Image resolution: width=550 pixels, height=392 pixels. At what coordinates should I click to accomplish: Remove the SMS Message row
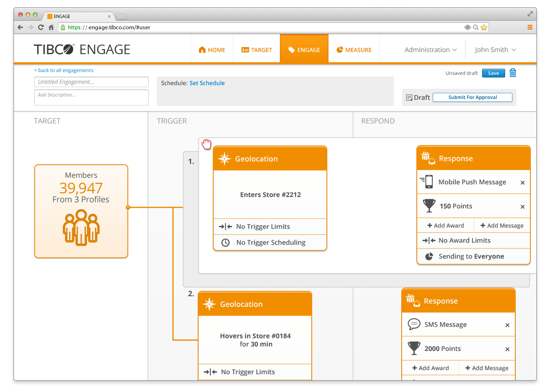click(x=507, y=325)
